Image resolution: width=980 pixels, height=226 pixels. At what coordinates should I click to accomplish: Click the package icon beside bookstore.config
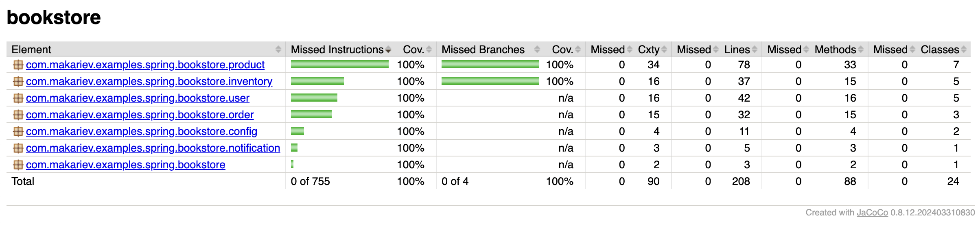pos(18,131)
